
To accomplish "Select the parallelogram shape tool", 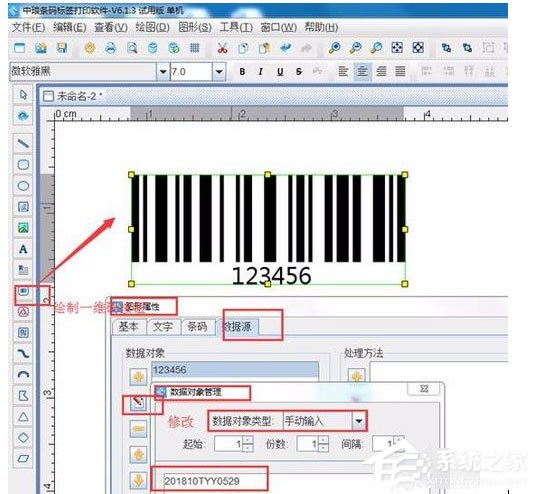I will pos(23,458).
